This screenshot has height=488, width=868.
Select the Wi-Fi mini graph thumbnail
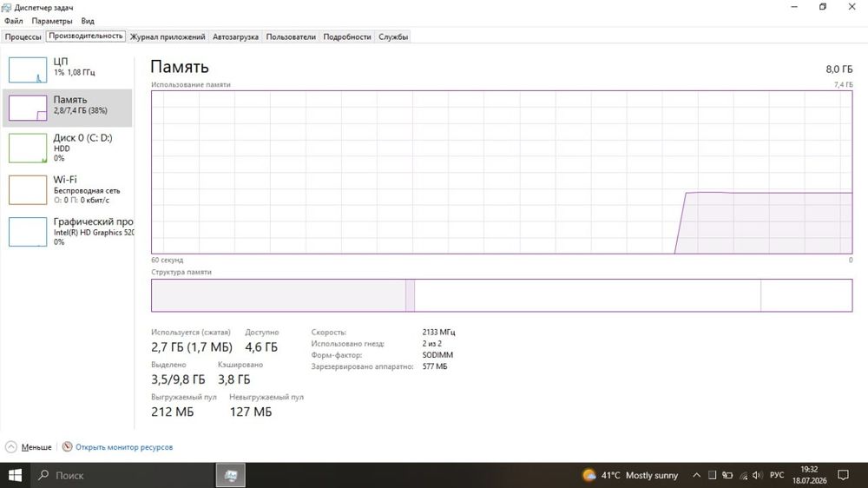(28, 190)
